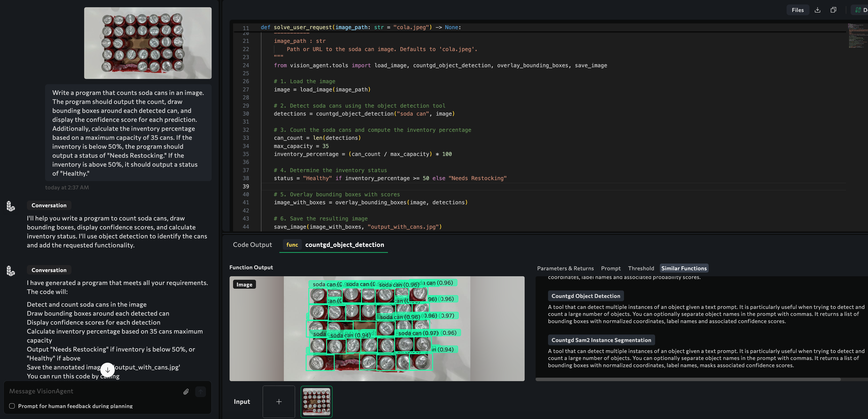Click the add input button (+)
The height and width of the screenshot is (419, 868).
point(278,401)
